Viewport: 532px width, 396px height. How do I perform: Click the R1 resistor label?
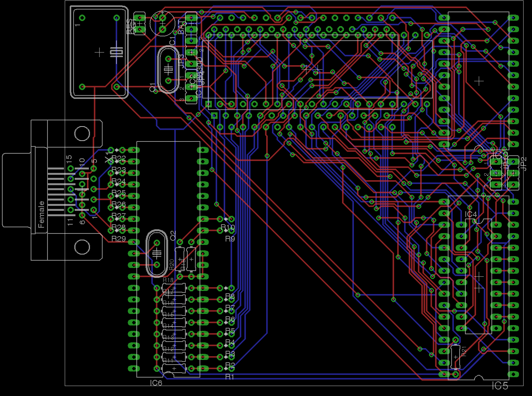tap(229, 377)
